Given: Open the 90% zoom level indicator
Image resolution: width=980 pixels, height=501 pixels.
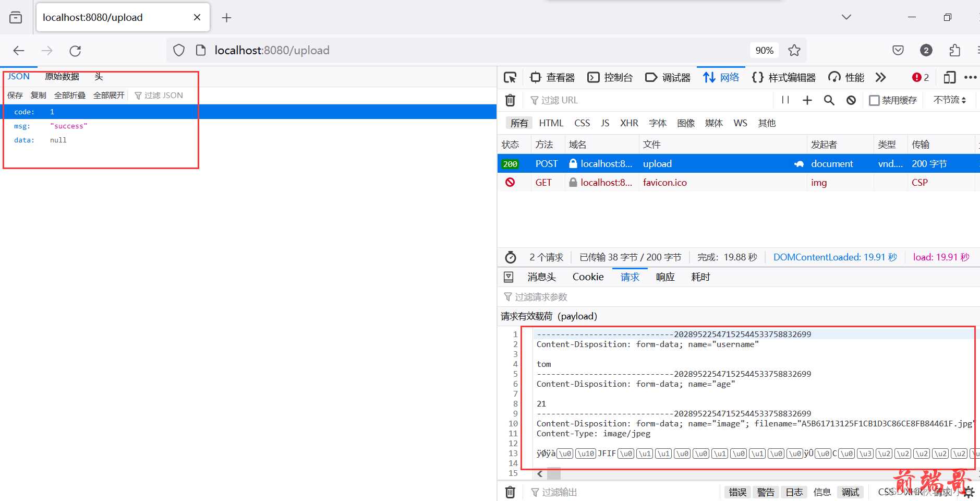Looking at the screenshot, I should point(765,51).
